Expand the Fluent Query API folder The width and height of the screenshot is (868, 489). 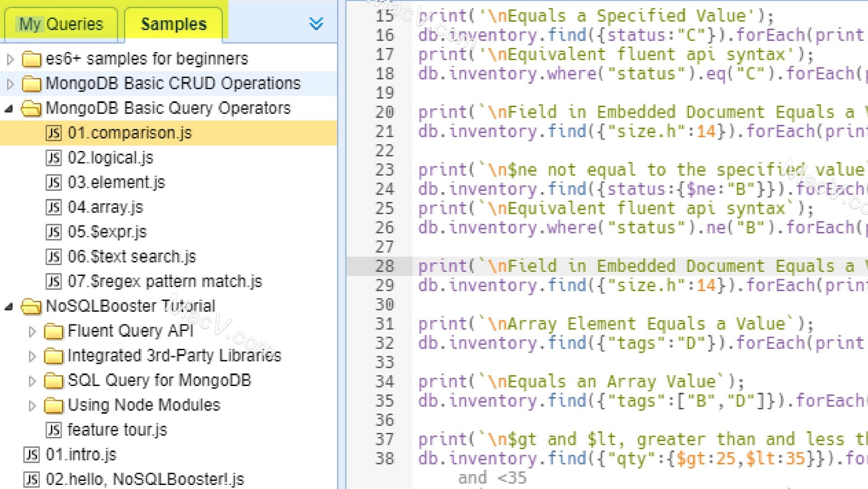click(32, 331)
